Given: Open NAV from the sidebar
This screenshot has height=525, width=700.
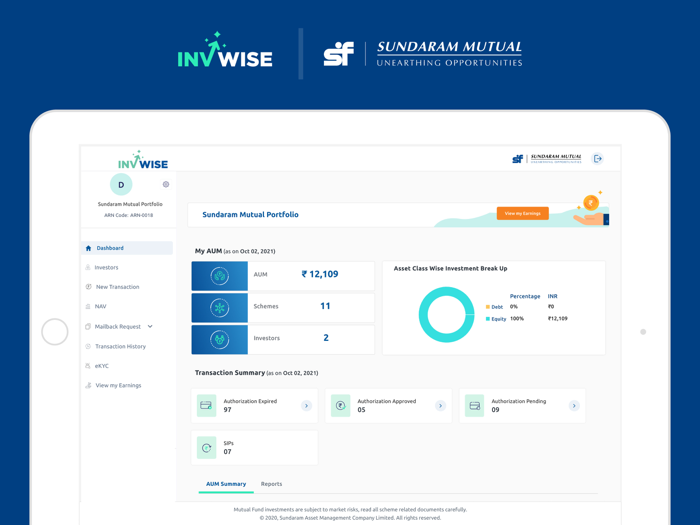Looking at the screenshot, I should [100, 306].
